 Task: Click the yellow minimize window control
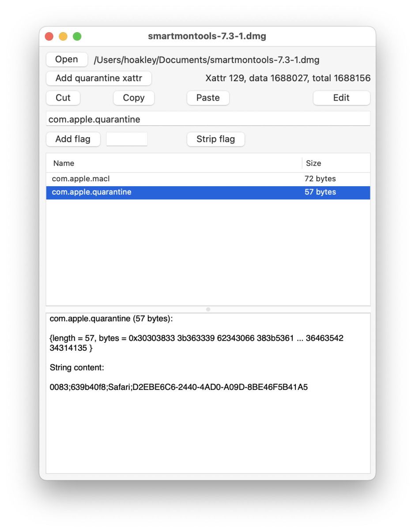pos(63,36)
